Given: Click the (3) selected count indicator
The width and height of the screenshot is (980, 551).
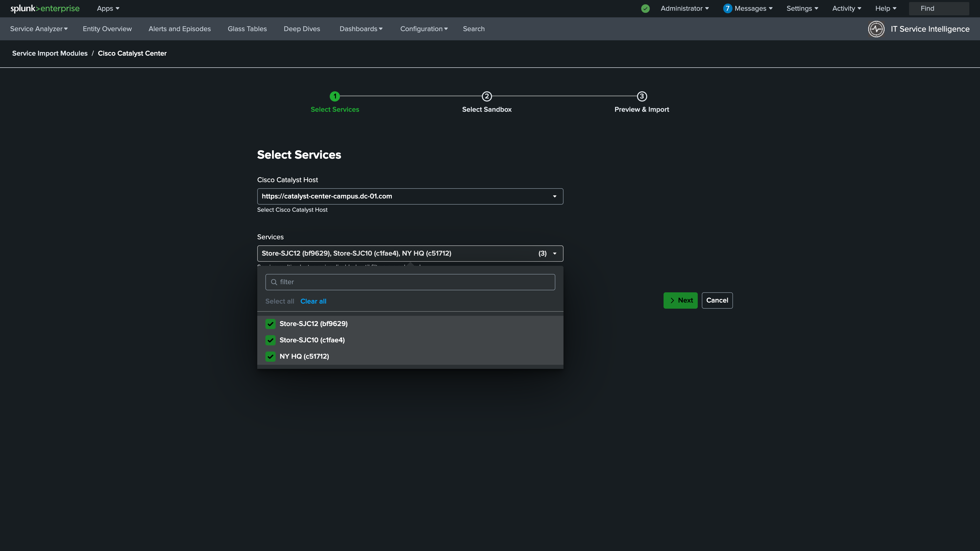Looking at the screenshot, I should tap(543, 254).
